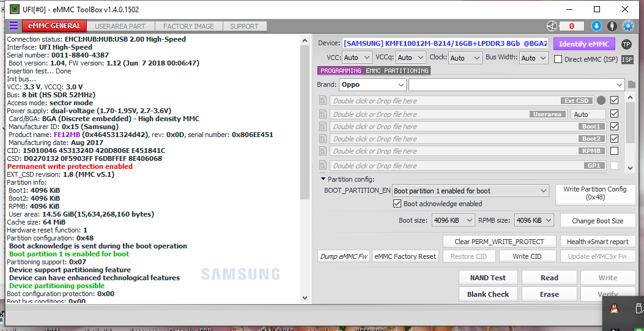Click the log panel vertical scrollbar
The image size is (644, 331).
tap(305, 122)
